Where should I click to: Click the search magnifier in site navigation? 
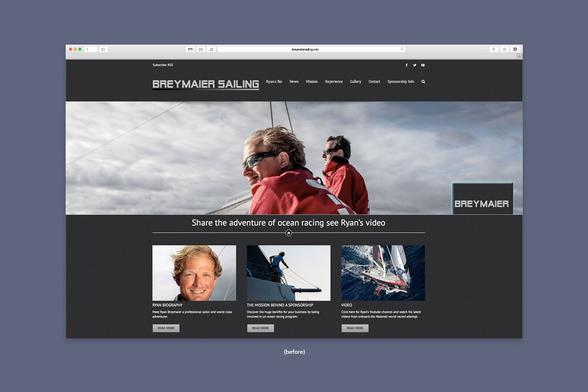423,82
